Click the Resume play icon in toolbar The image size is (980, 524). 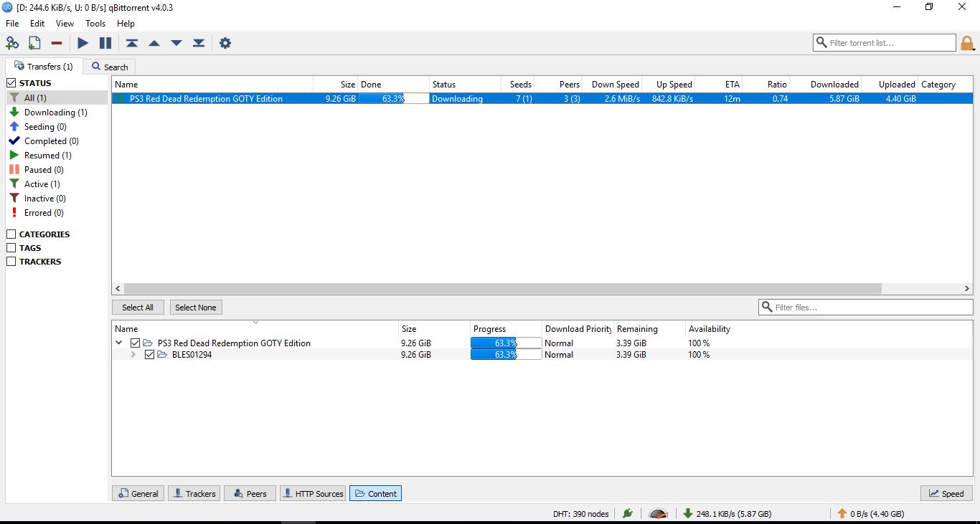coord(83,43)
